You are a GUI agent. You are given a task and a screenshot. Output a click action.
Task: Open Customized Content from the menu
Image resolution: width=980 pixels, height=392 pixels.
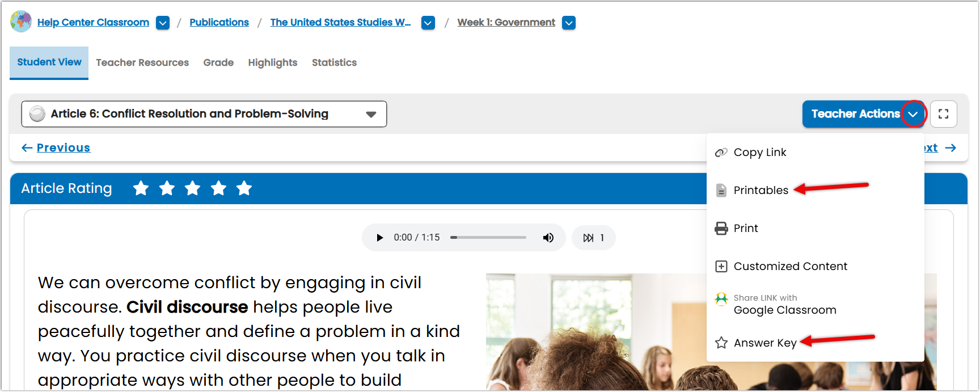click(x=815, y=266)
